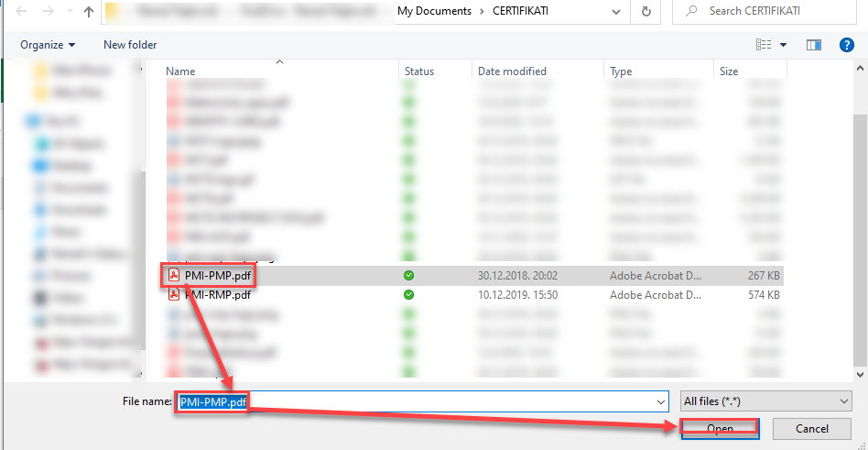Click the PDF icon of PMI-PMP.pdf

173,275
